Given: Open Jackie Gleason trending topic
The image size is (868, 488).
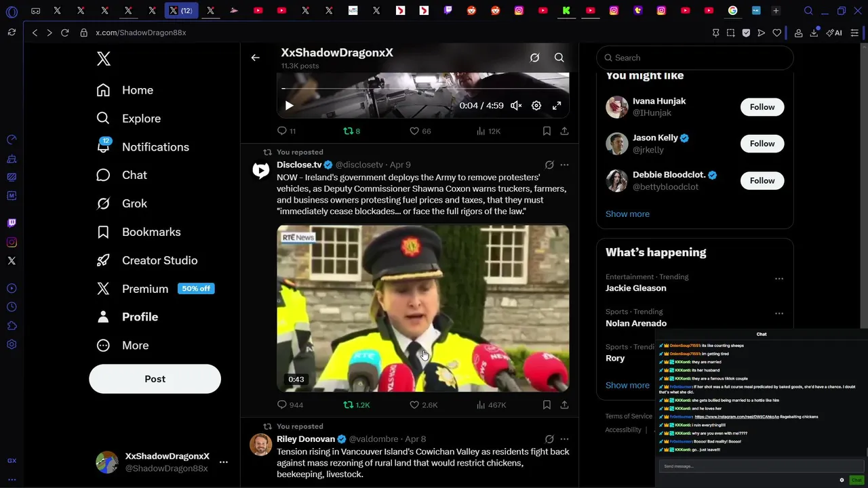Looking at the screenshot, I should point(635,288).
